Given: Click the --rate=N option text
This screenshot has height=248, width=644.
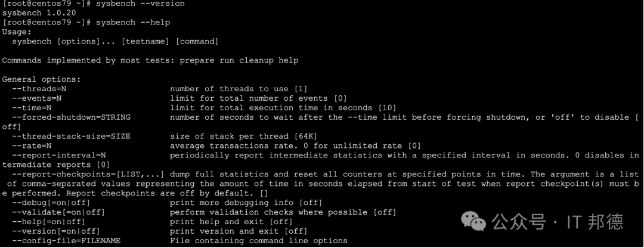Looking at the screenshot, I should pos(32,145).
